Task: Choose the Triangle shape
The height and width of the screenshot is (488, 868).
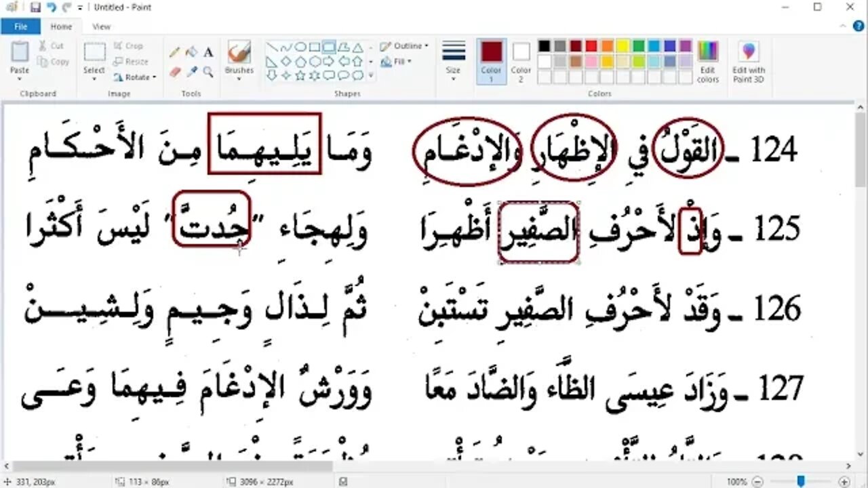Action: click(x=357, y=47)
